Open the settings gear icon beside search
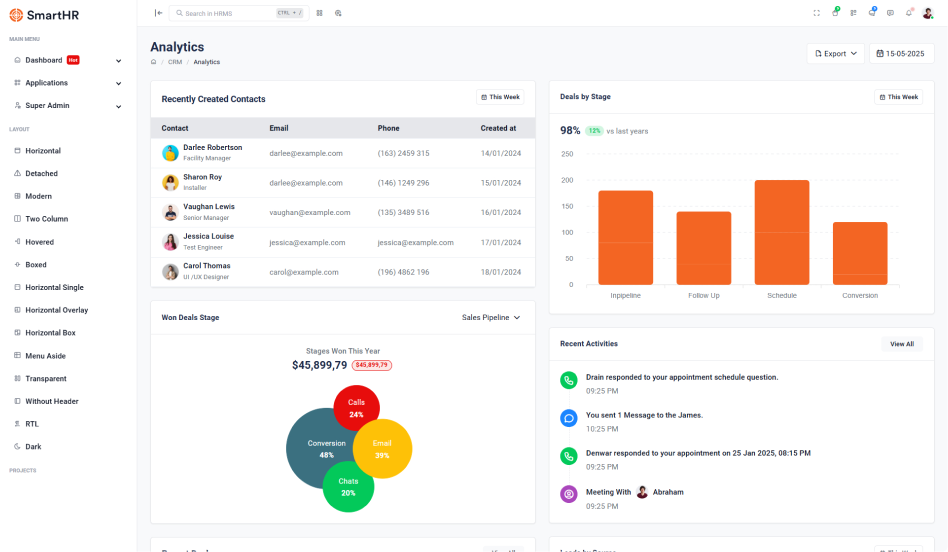Screen dimensions: 948x552 (338, 13)
